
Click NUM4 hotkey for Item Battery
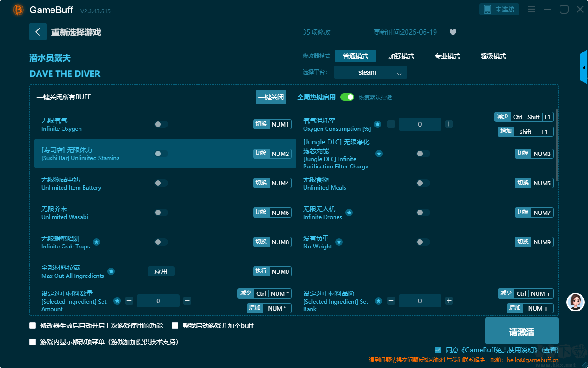click(x=272, y=183)
